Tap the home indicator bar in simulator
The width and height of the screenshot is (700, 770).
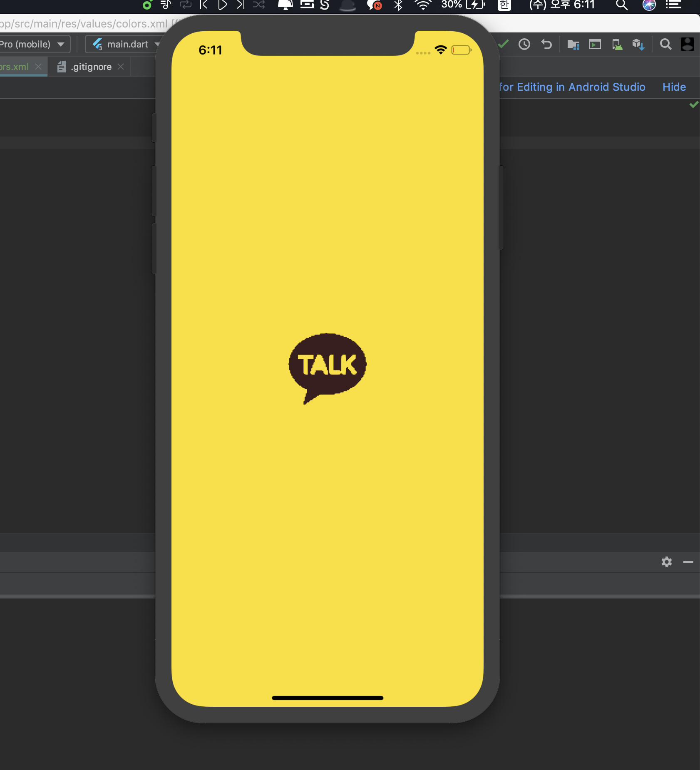(x=328, y=698)
